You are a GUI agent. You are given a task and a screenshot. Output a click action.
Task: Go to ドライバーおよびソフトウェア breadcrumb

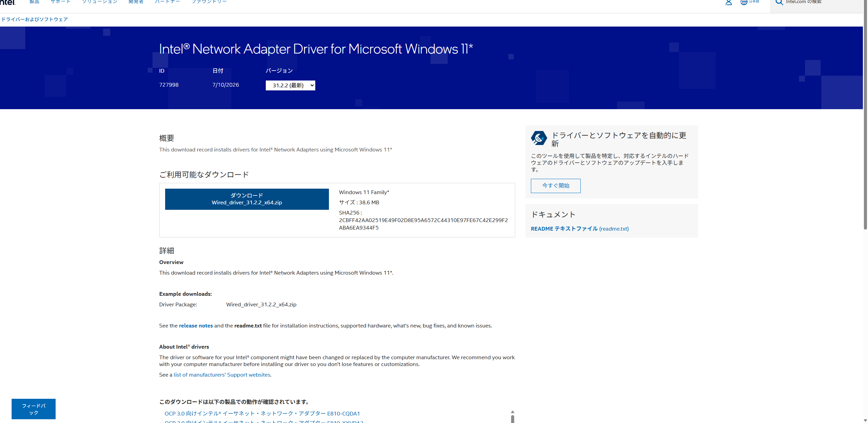pos(34,19)
